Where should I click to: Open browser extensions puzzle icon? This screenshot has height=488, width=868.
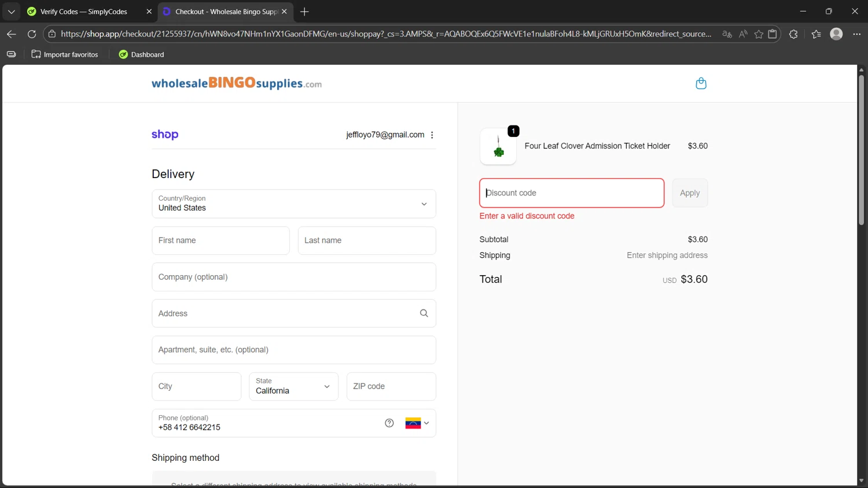(793, 34)
